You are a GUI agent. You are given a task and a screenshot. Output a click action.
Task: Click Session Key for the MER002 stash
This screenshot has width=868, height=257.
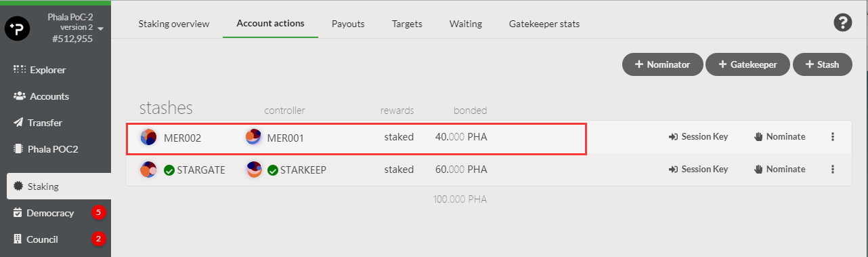(698, 137)
